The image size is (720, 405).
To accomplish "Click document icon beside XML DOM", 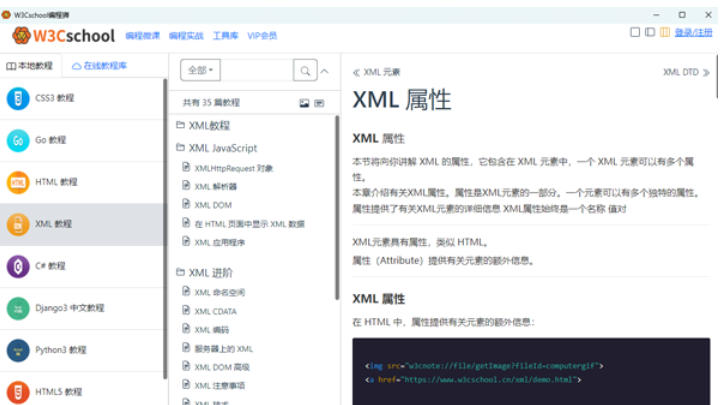I will point(186,203).
